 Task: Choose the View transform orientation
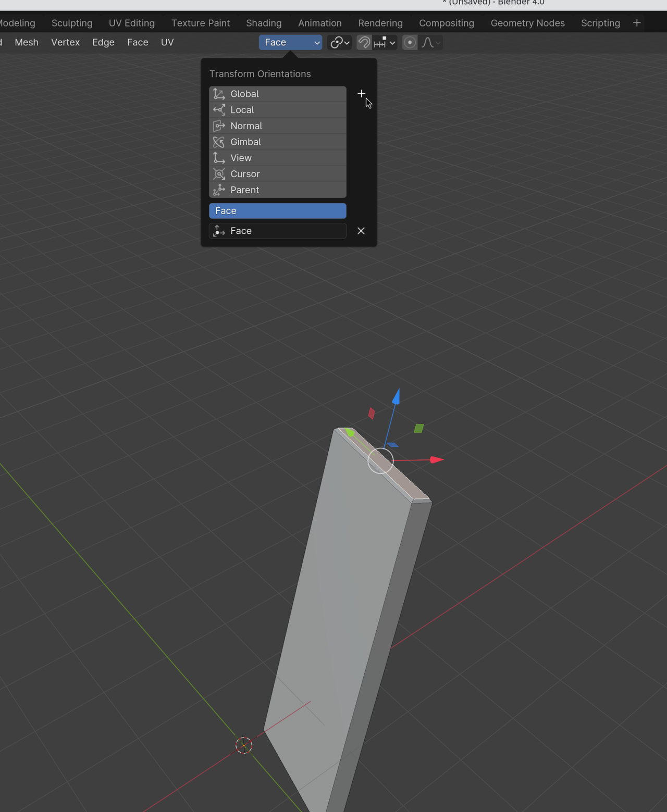[x=278, y=158]
